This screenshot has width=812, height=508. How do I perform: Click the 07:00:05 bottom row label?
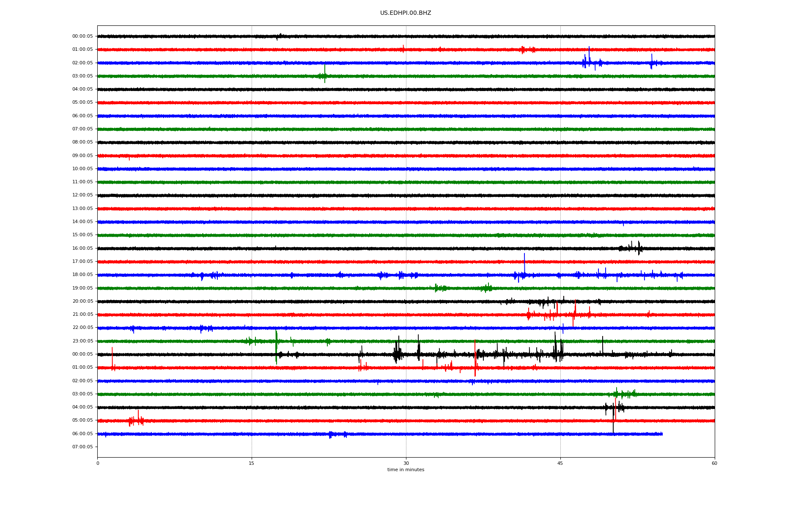click(x=82, y=447)
